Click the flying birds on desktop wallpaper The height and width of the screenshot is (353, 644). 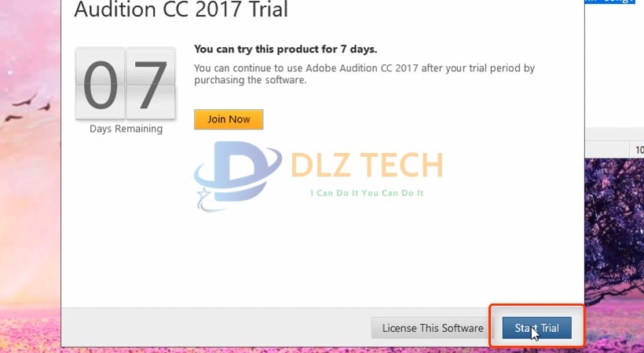[x=28, y=107]
